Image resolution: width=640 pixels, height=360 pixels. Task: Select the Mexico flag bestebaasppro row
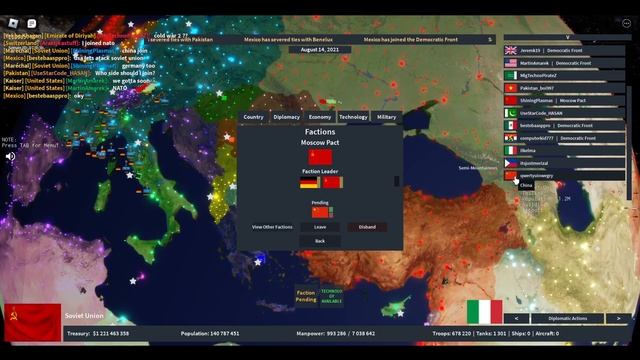[x=564, y=126]
